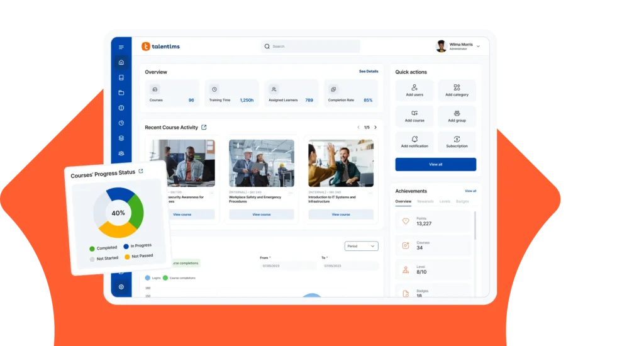View course for Workplace Safety and Emergency Procedures

click(x=262, y=215)
